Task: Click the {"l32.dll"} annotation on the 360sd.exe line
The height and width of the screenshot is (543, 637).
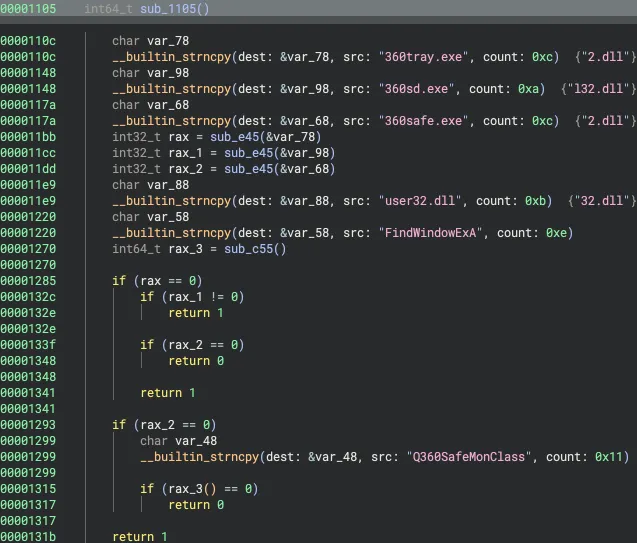Action: click(598, 89)
